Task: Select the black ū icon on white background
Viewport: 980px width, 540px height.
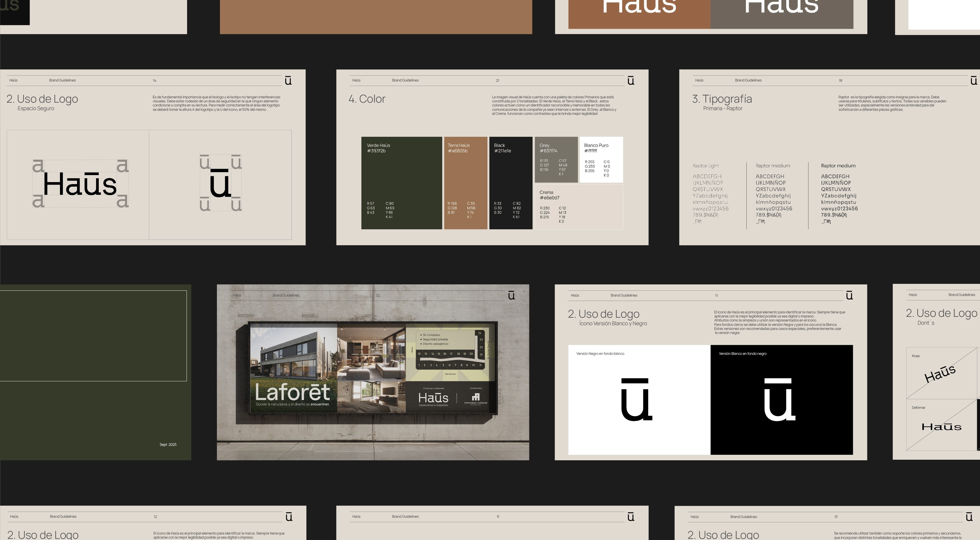Action: (637, 399)
